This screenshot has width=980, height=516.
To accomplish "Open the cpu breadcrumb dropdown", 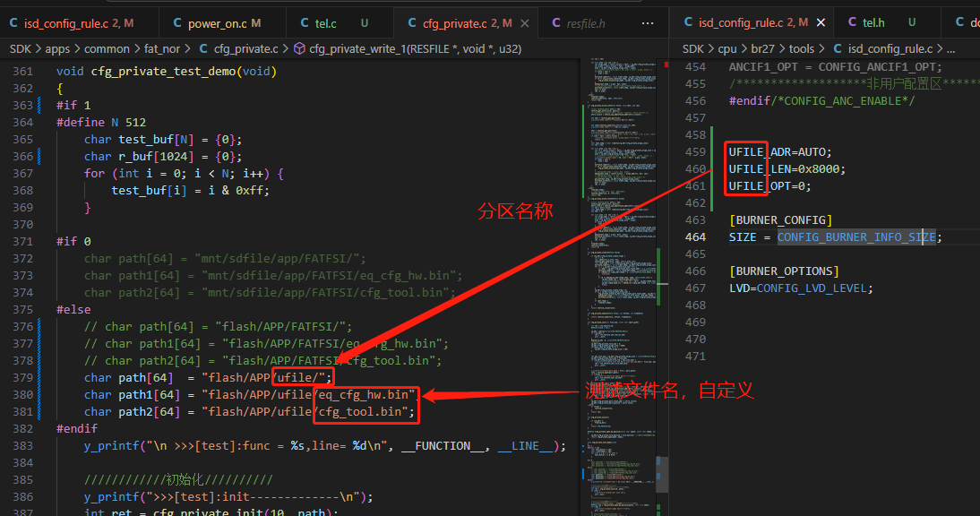I will click(727, 48).
